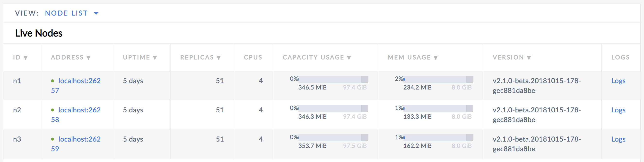The height and width of the screenshot is (162, 644).
Task: Sort nodes by the ID column
Action: 20,57
